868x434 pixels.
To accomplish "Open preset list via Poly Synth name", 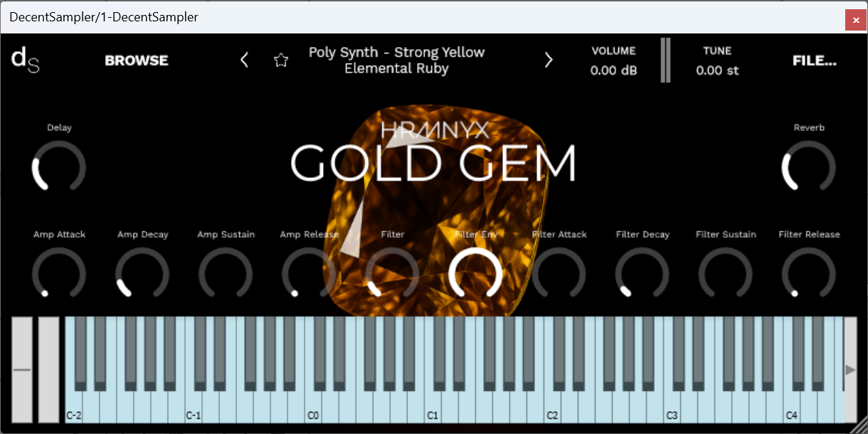I will (x=396, y=60).
